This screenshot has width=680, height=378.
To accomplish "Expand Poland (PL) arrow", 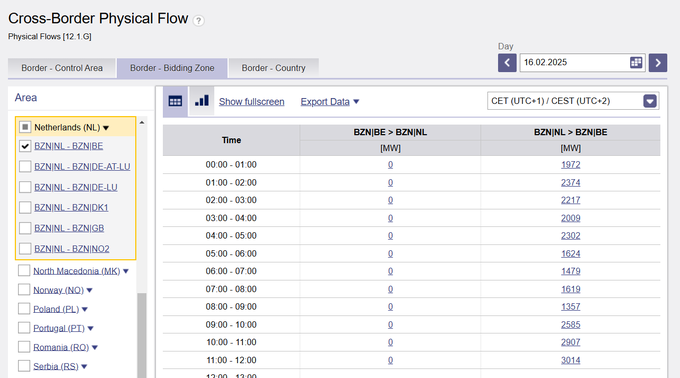I will (85, 310).
